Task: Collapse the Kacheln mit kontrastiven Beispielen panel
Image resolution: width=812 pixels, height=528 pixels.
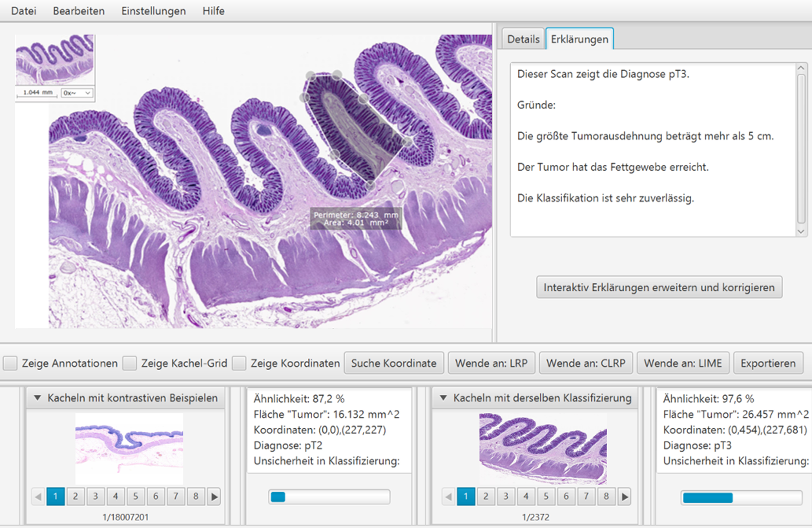Action: (x=38, y=397)
